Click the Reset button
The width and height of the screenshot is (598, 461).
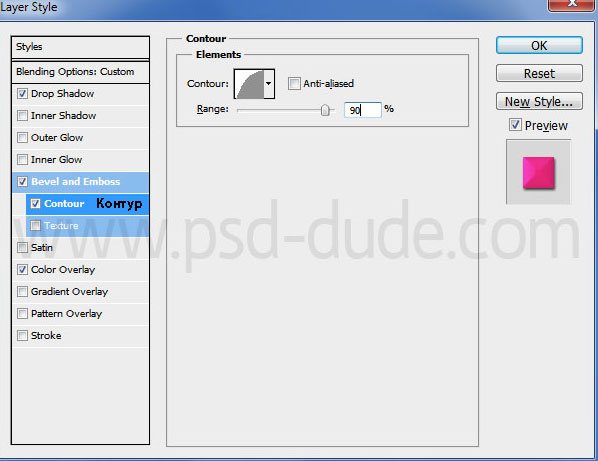point(539,73)
